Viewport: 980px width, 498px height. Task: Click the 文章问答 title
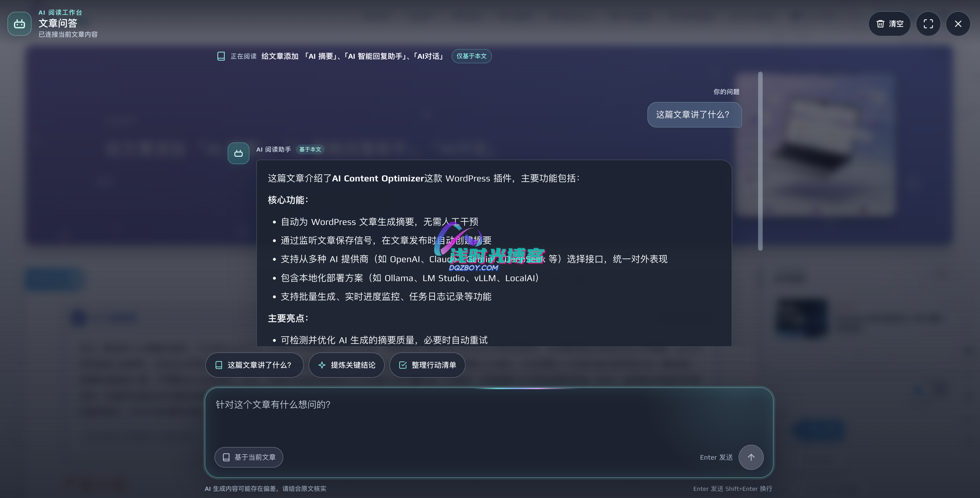pyautogui.click(x=58, y=23)
